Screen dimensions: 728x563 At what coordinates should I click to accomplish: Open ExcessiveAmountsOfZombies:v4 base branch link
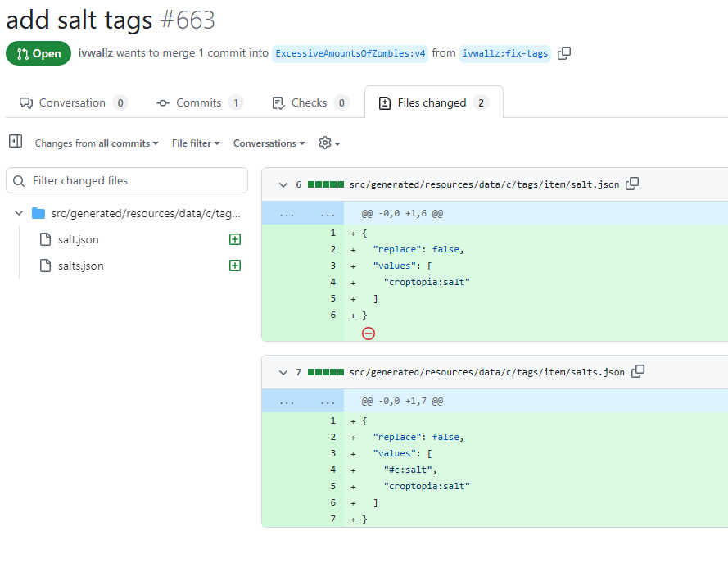pos(350,53)
